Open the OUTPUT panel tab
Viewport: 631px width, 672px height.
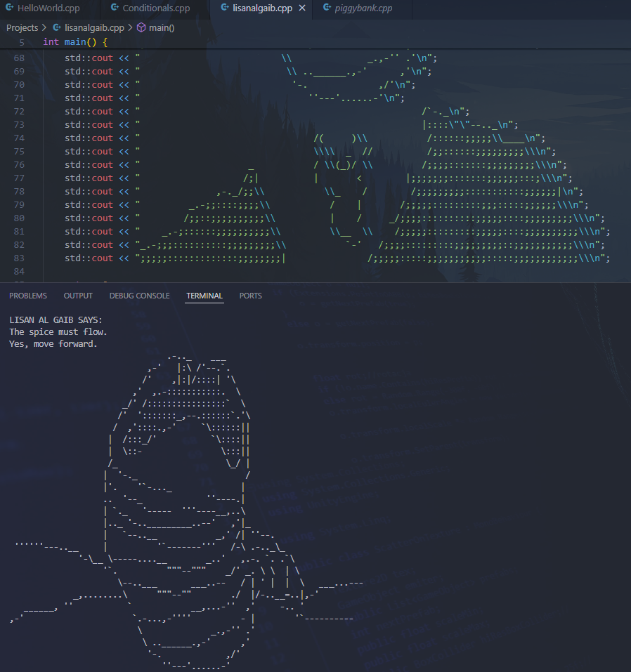[x=78, y=296]
